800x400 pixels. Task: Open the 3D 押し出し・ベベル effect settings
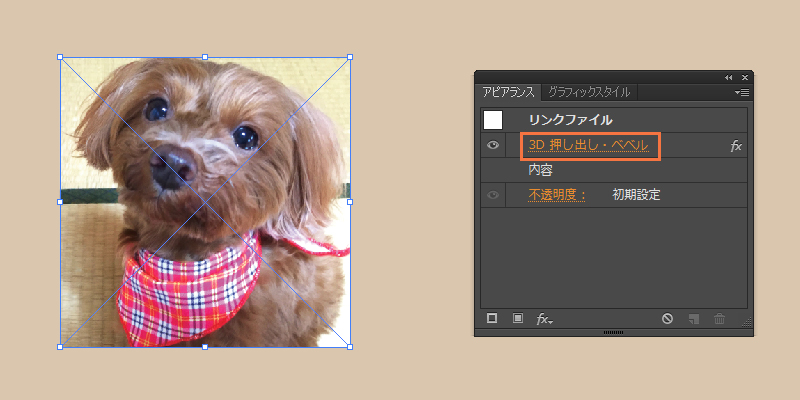point(588,145)
